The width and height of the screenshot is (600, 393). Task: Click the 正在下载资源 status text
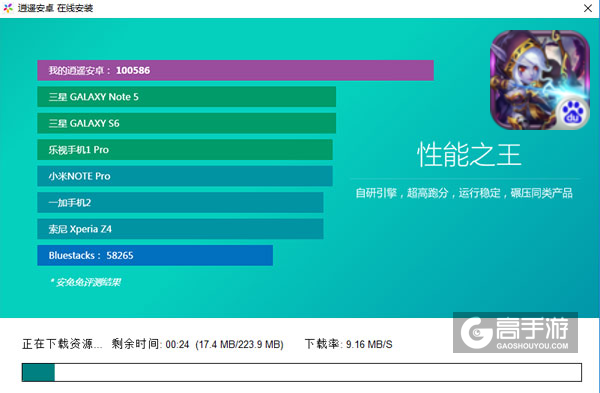pyautogui.click(x=62, y=344)
